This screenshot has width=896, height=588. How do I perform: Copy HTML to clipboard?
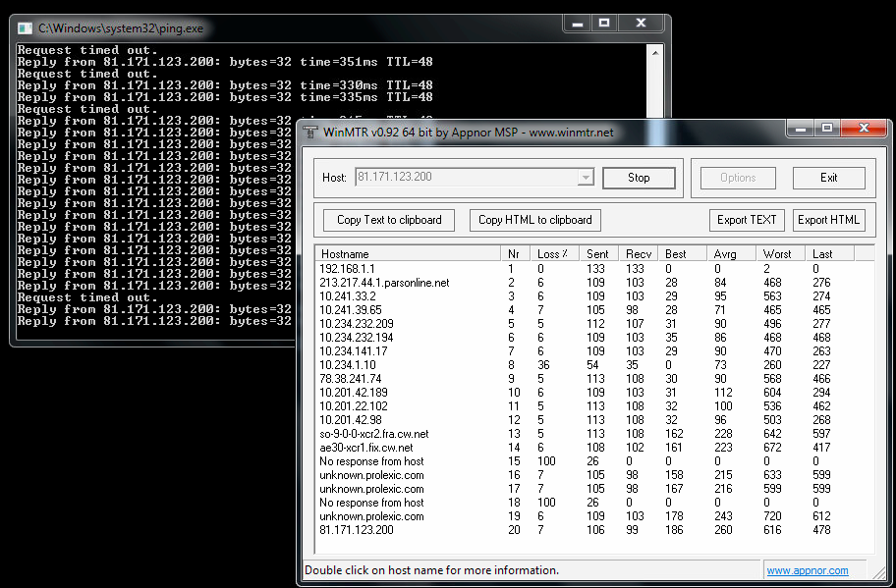534,220
